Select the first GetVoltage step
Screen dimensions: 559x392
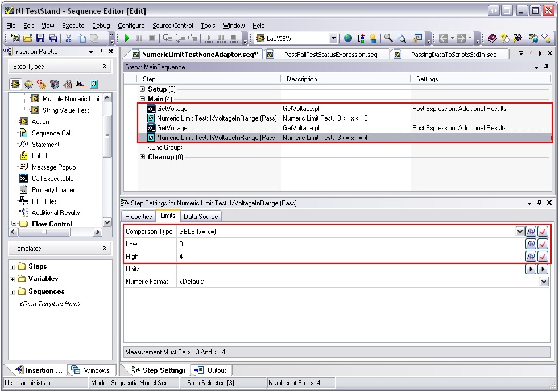pyautogui.click(x=172, y=109)
